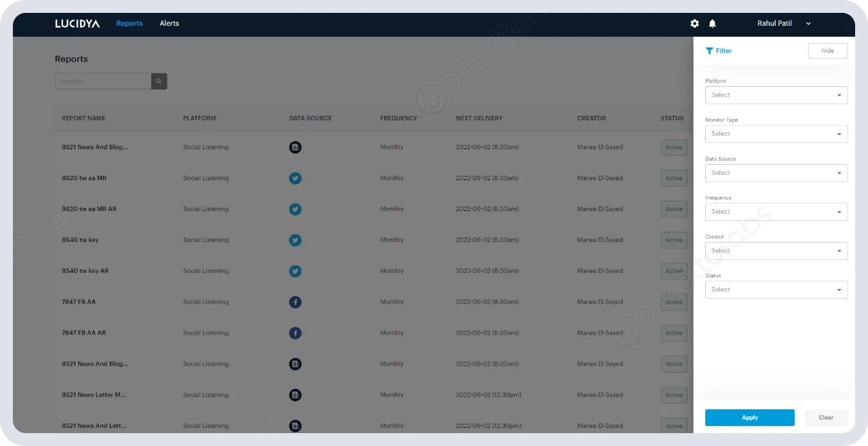Expand the Frequency select box
Image resolution: width=868 pixels, height=446 pixels.
click(776, 212)
